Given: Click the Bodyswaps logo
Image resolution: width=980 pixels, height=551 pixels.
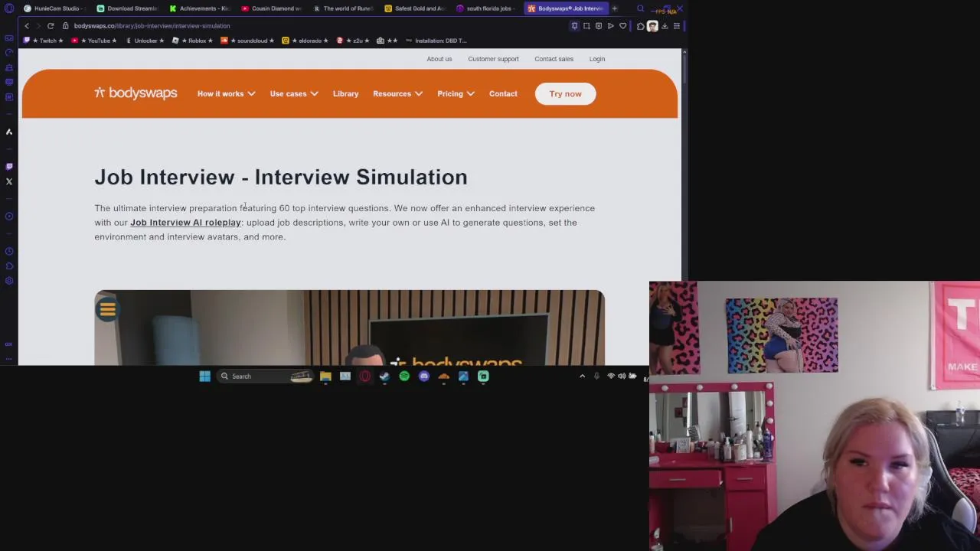Looking at the screenshot, I should tap(136, 93).
